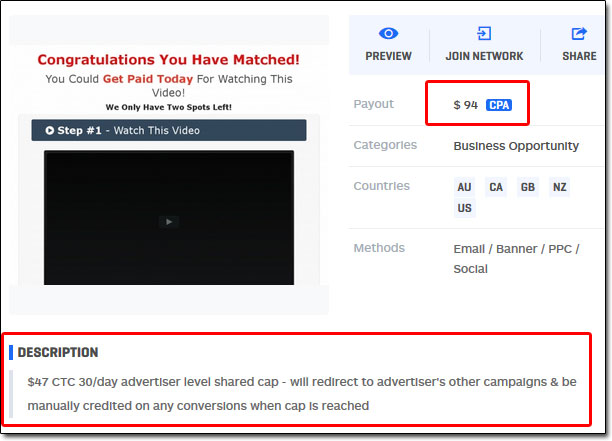The image size is (612, 441).
Task: Click the $ 94 payout value
Action: (x=465, y=105)
